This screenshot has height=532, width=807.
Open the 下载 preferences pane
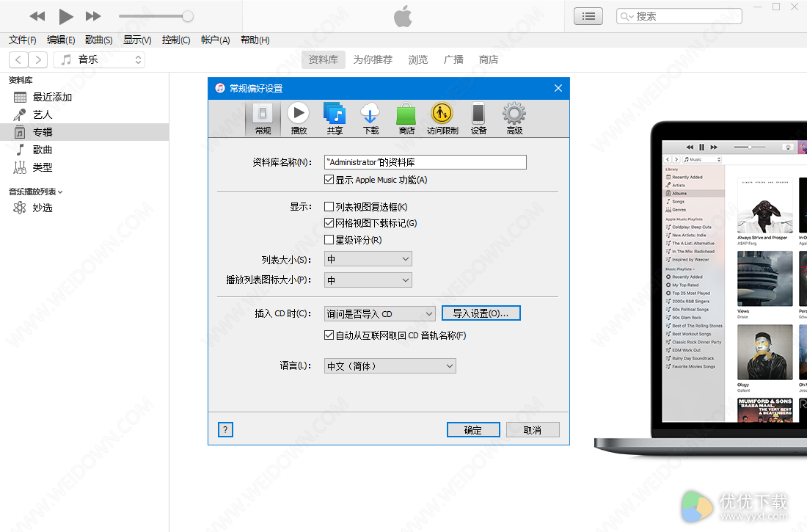point(370,119)
